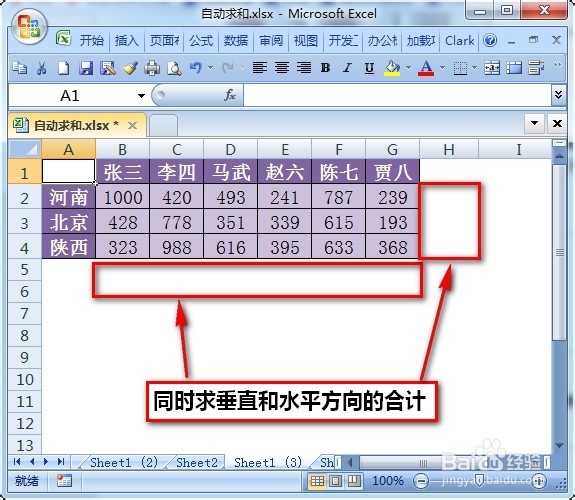Click the fx insert function button
Viewport: 575px width, 500px height.
pos(230,95)
